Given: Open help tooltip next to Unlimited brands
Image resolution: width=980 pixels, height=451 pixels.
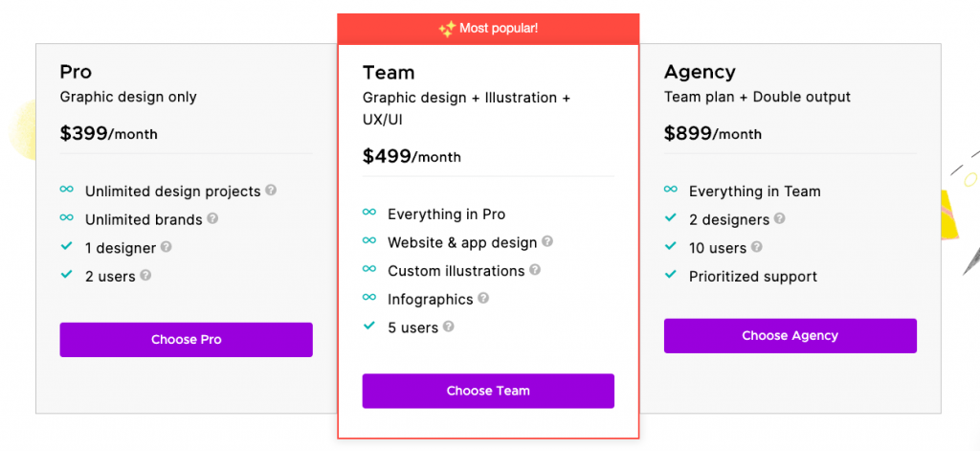Looking at the screenshot, I should (x=212, y=218).
